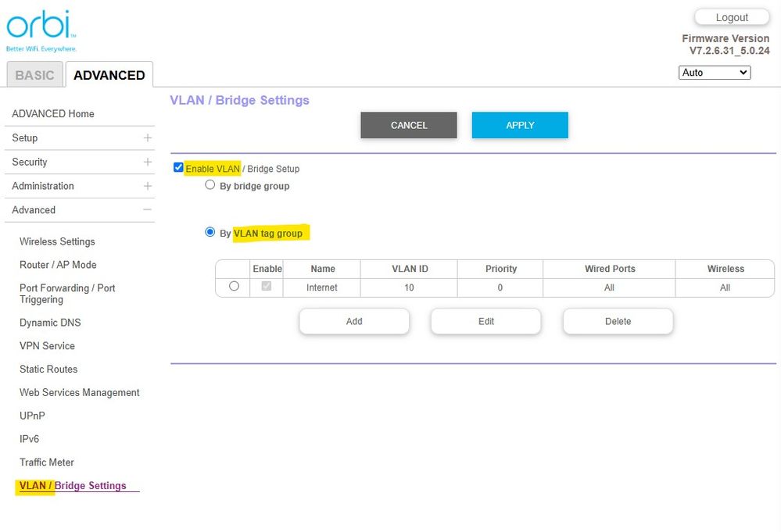Toggle the Enable checkbox in the Internet row
This screenshot has height=532, width=781.
(x=266, y=286)
